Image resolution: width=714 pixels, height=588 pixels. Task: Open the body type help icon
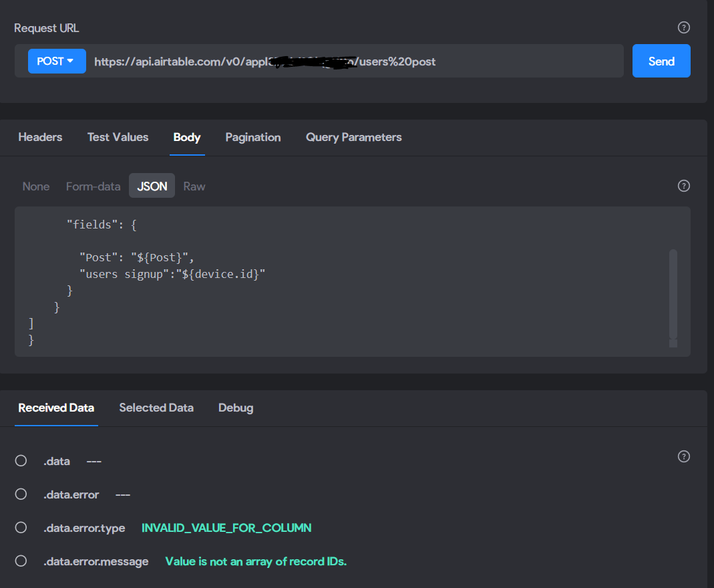[x=683, y=186]
